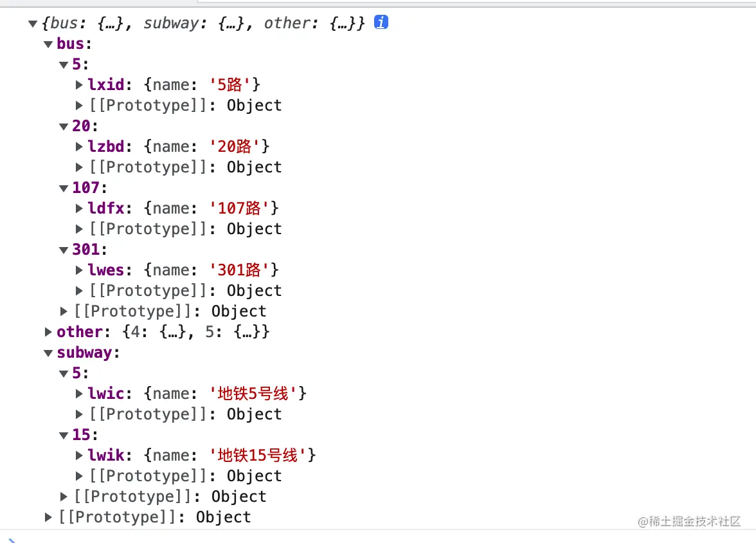Select the '107路' name value
The image size is (756, 543).
click(x=244, y=208)
